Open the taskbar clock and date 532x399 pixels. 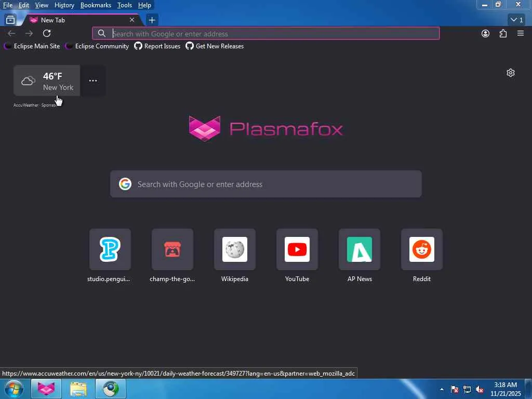point(506,389)
